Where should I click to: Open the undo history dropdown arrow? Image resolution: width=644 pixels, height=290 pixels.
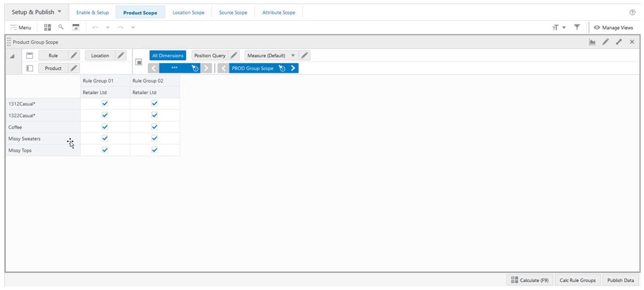point(108,27)
